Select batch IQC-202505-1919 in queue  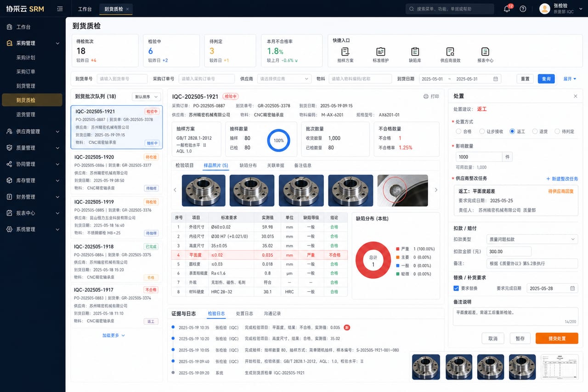tap(116, 217)
